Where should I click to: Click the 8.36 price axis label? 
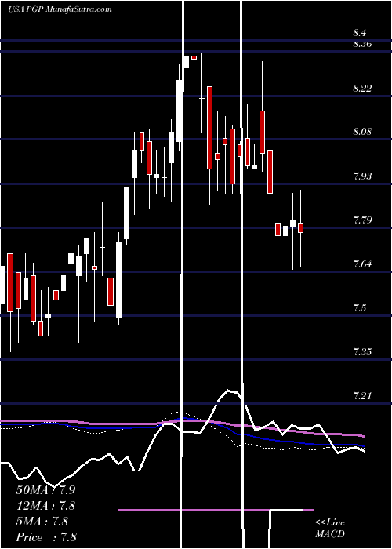coord(362,44)
